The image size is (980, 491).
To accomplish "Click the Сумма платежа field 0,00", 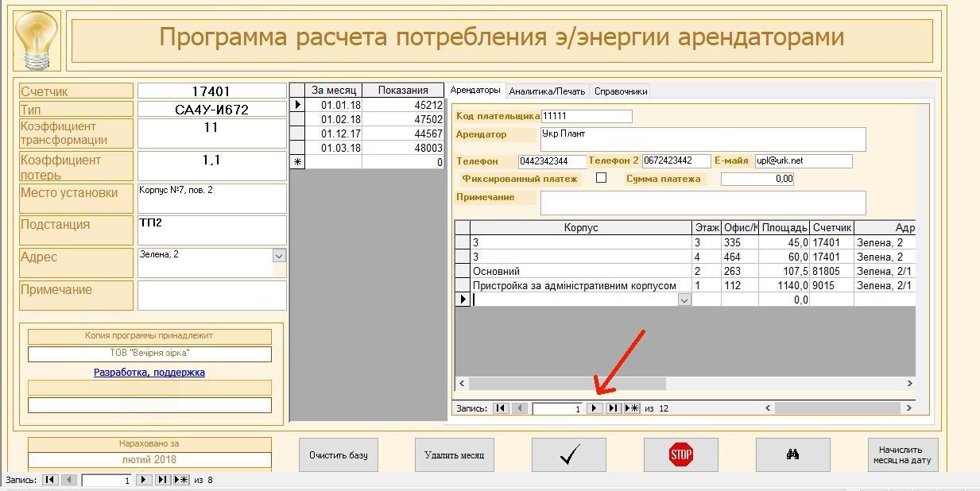I will [757, 179].
